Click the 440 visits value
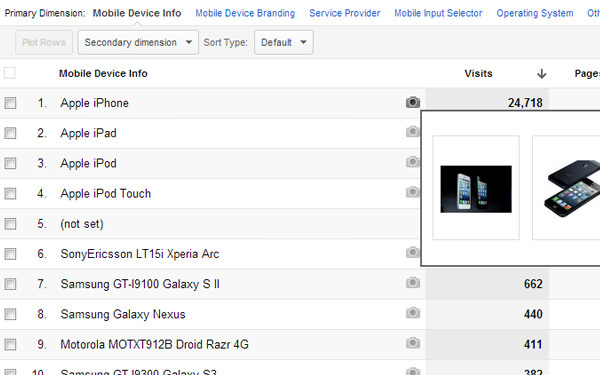Viewport: 600px width, 375px height. tap(533, 314)
